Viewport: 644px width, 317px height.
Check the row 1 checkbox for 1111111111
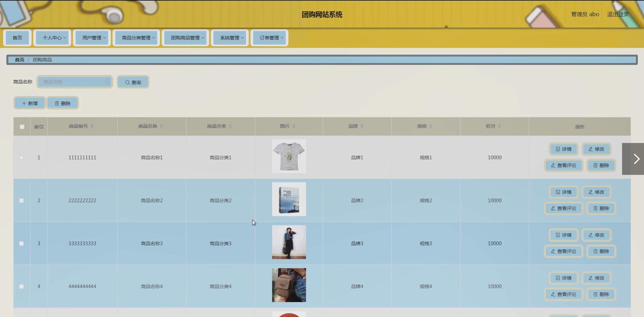pos(21,158)
